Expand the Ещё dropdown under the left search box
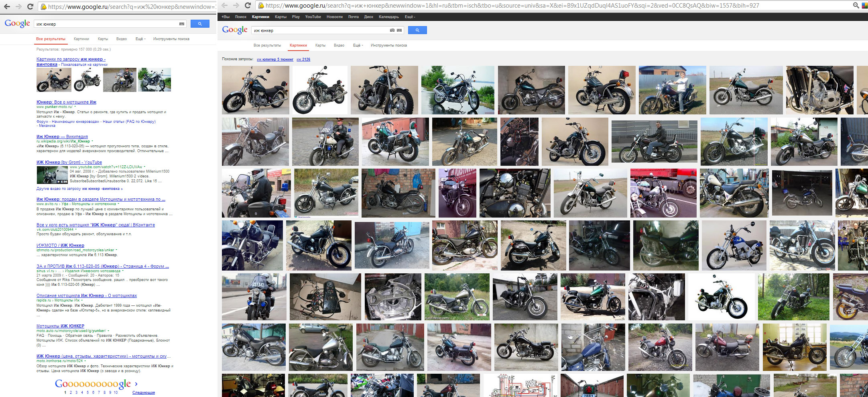The height and width of the screenshot is (397, 868). click(140, 39)
